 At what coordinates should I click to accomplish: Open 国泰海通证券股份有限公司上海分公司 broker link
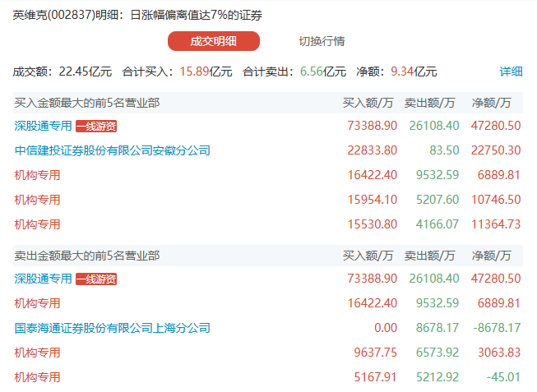[x=113, y=328]
